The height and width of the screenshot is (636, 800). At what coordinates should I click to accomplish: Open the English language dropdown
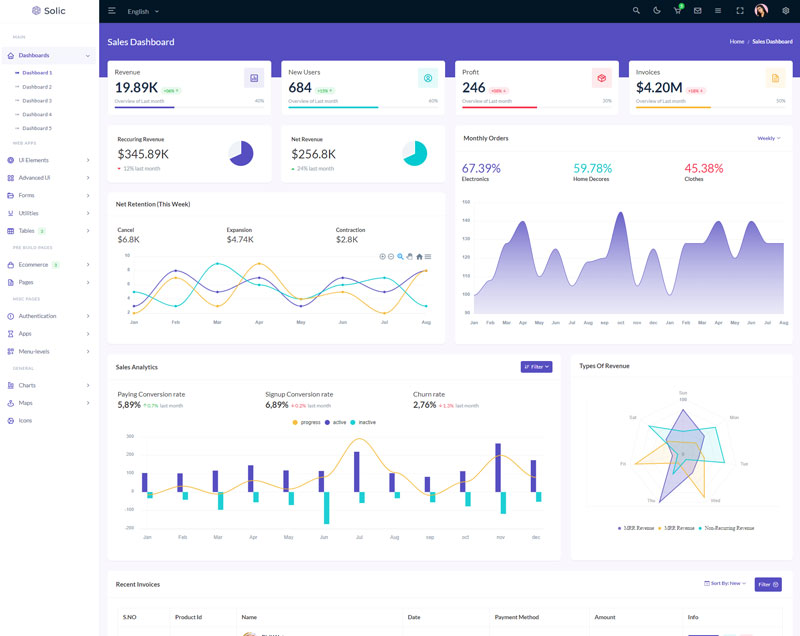coord(143,11)
